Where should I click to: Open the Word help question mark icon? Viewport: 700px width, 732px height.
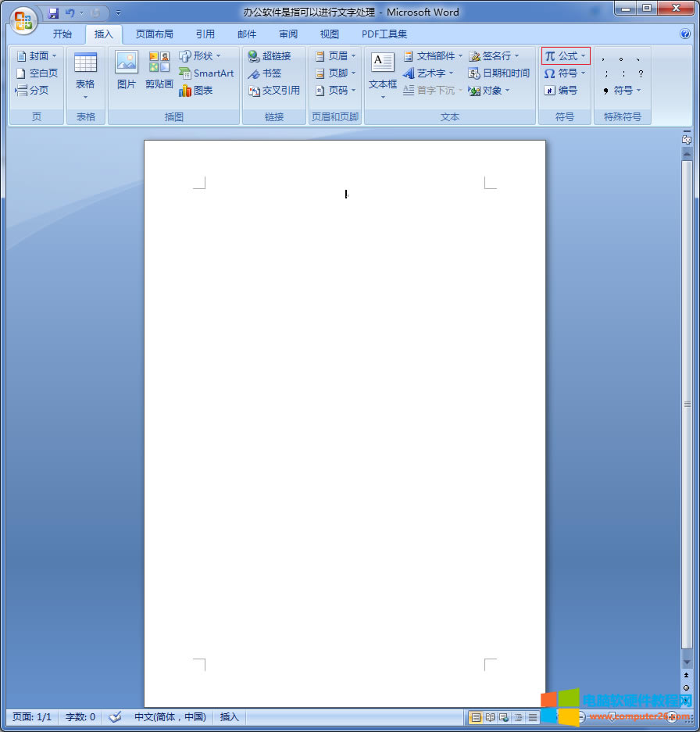coord(685,34)
